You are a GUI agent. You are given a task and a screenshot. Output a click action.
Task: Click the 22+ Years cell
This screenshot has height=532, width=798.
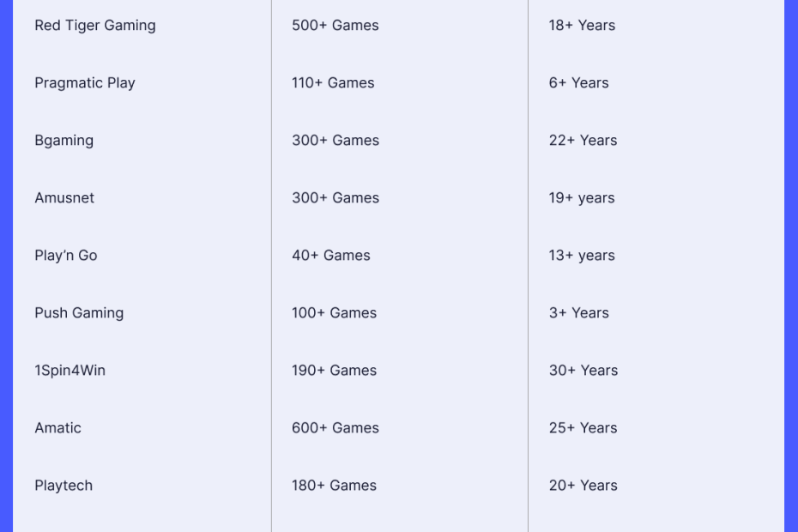pos(583,141)
